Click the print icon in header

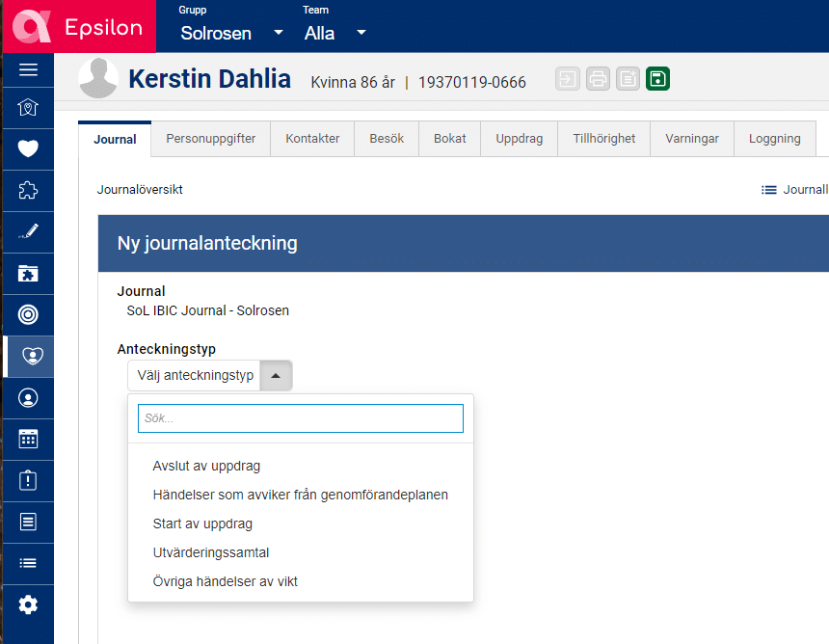pyautogui.click(x=598, y=79)
